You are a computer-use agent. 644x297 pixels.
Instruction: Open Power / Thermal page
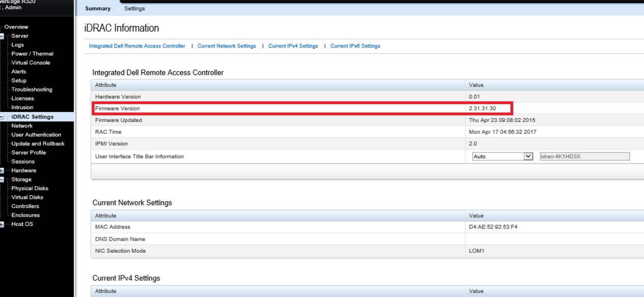tap(32, 54)
